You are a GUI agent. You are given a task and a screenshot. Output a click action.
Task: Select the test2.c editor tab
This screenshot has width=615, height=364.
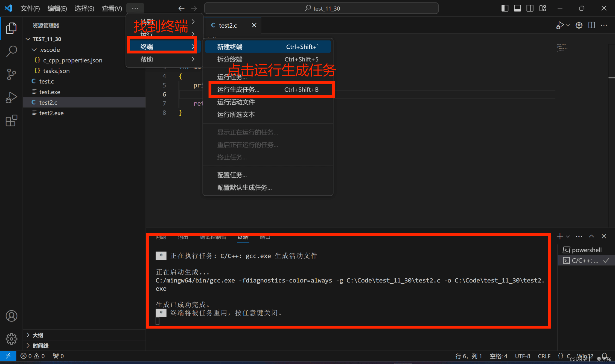point(232,25)
